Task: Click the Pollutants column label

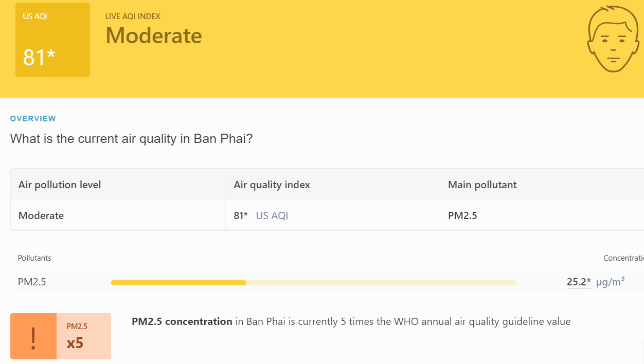Action: [34, 258]
